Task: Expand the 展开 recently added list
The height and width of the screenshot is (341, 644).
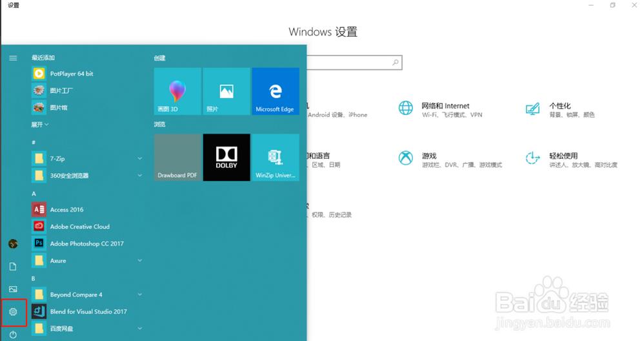Action: tap(40, 125)
